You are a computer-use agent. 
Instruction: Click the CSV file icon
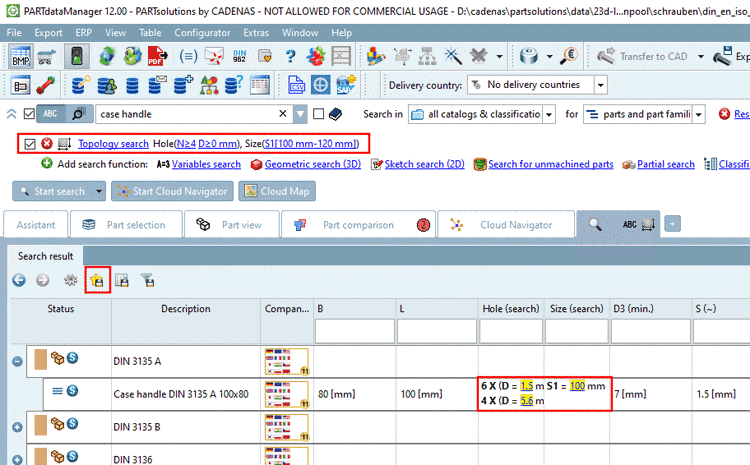[296, 85]
